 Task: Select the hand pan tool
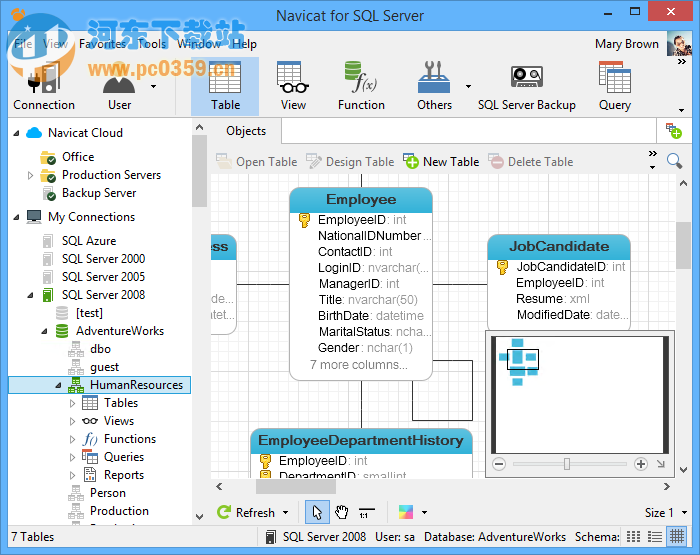coord(342,512)
